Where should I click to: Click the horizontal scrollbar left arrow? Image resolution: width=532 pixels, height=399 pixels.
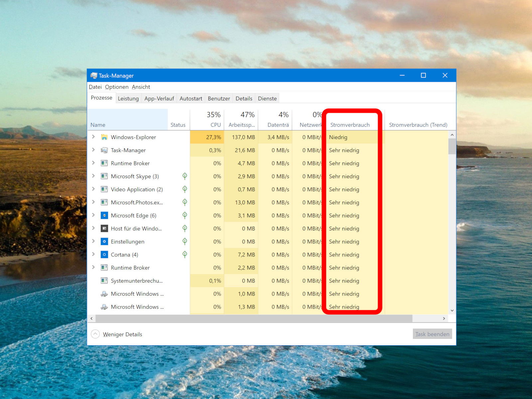tap(91, 319)
